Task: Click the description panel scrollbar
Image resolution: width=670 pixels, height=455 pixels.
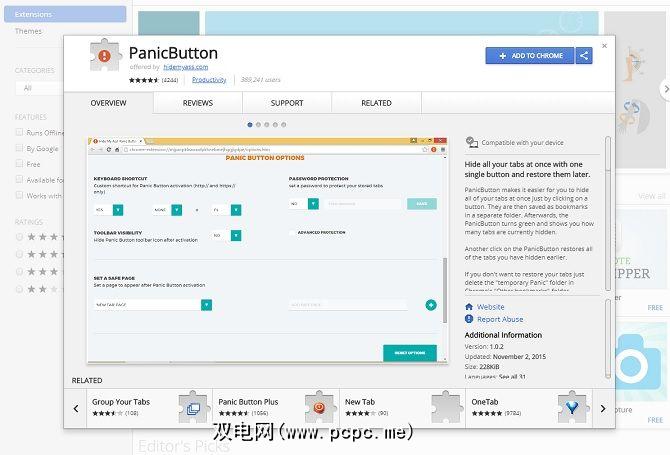Action: [x=608, y=214]
